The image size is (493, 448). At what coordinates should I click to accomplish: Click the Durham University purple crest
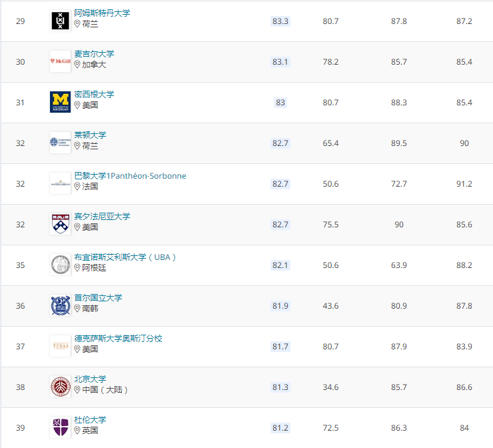click(60, 427)
